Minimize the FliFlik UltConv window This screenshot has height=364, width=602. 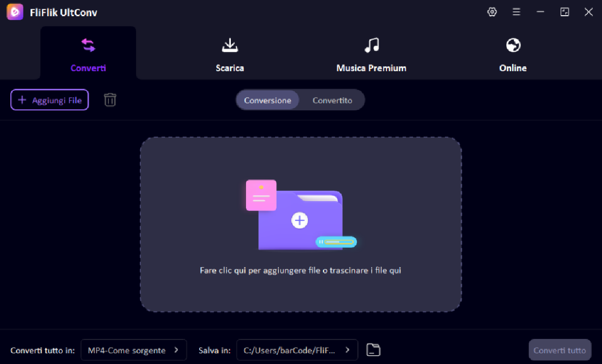click(x=540, y=12)
